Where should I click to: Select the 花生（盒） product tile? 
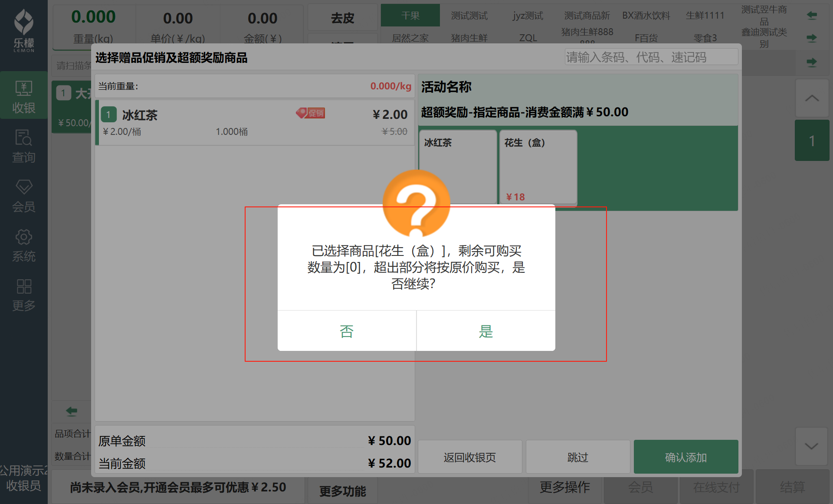point(538,167)
